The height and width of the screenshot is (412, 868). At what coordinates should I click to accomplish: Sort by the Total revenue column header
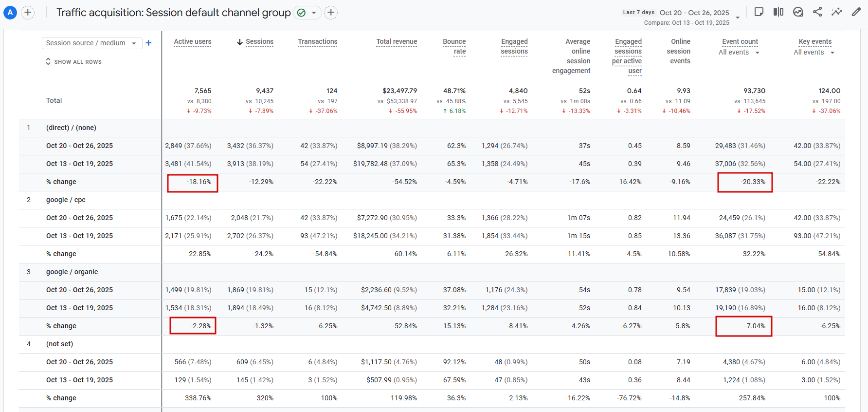(x=397, y=42)
